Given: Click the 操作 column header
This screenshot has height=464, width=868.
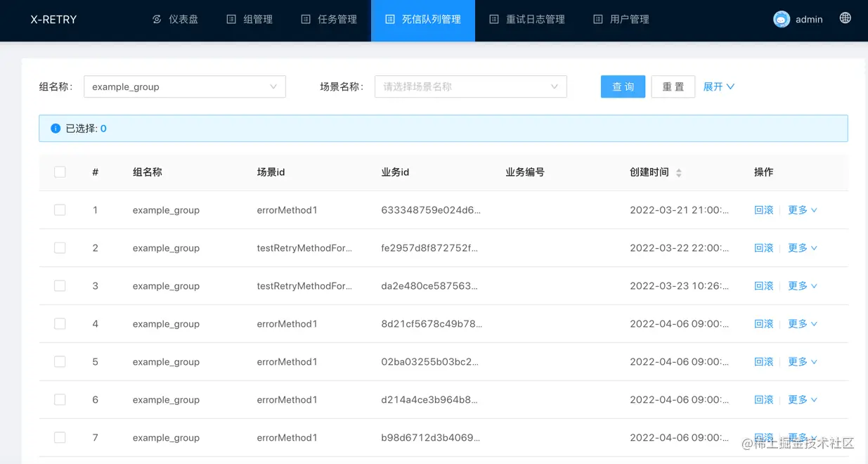Looking at the screenshot, I should point(763,172).
